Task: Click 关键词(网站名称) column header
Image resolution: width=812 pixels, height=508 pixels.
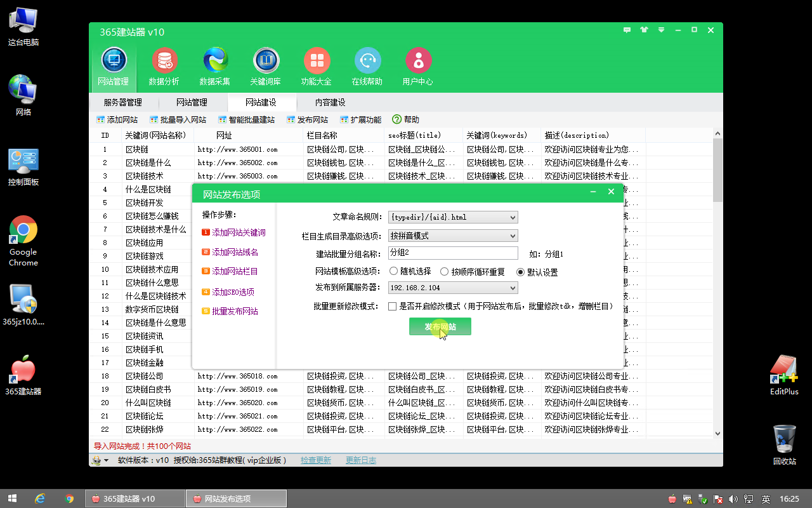Action: [x=156, y=135]
